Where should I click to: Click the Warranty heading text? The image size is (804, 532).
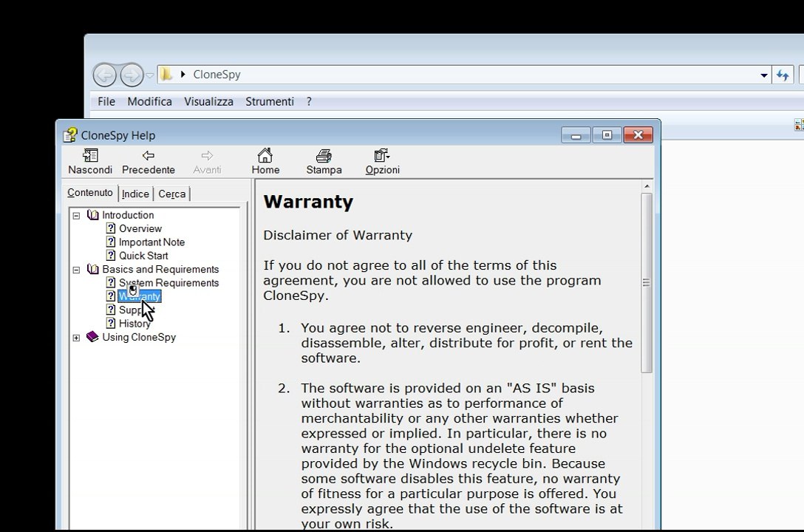coord(308,202)
